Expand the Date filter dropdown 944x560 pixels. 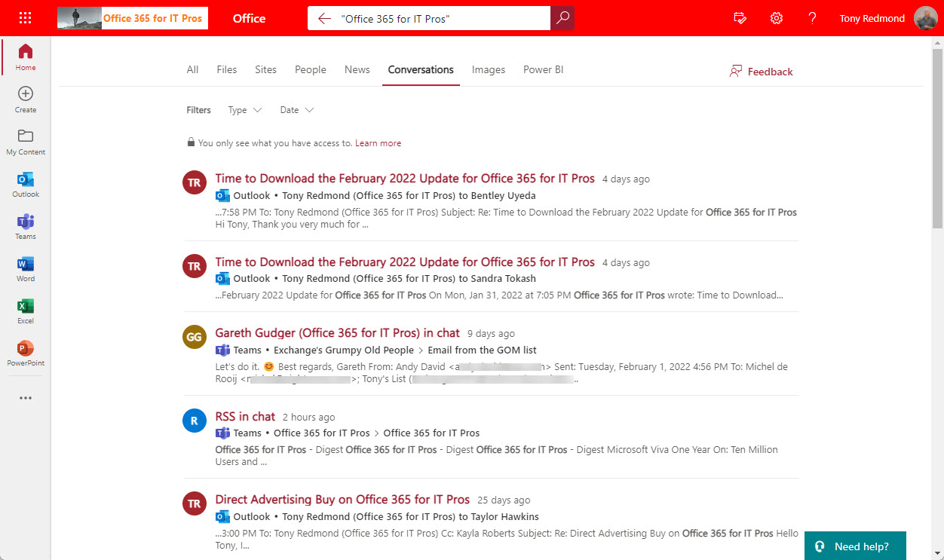(296, 110)
